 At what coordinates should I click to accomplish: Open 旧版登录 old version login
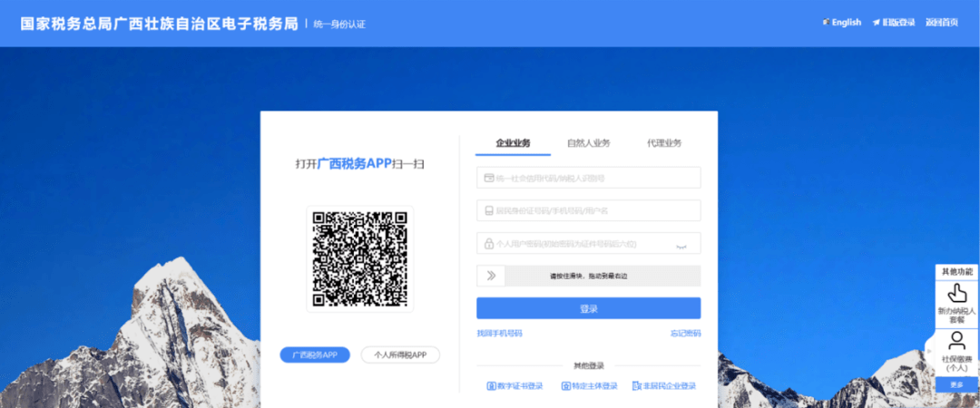click(894, 23)
